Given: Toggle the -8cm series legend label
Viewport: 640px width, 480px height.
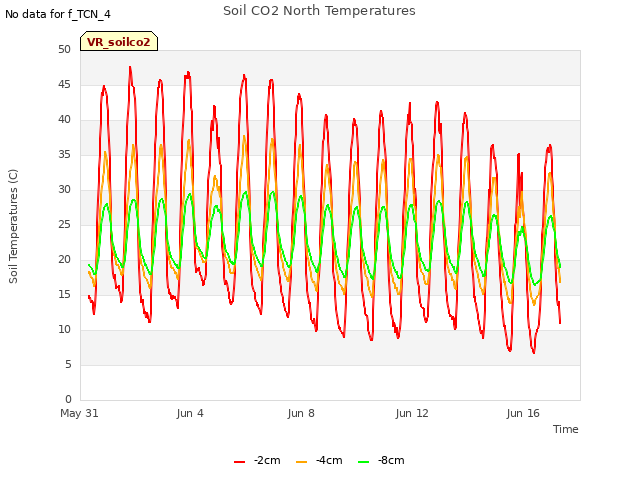Looking at the screenshot, I should click(x=391, y=460).
